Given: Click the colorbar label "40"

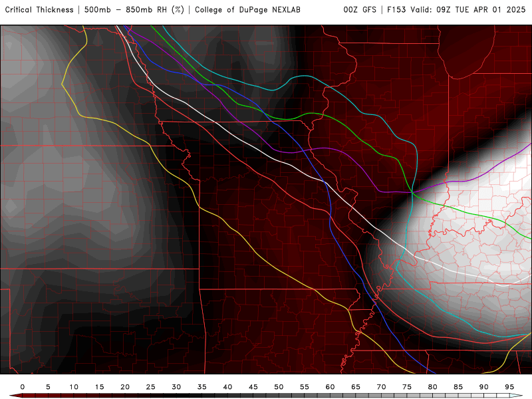Looking at the screenshot, I should point(227,387).
